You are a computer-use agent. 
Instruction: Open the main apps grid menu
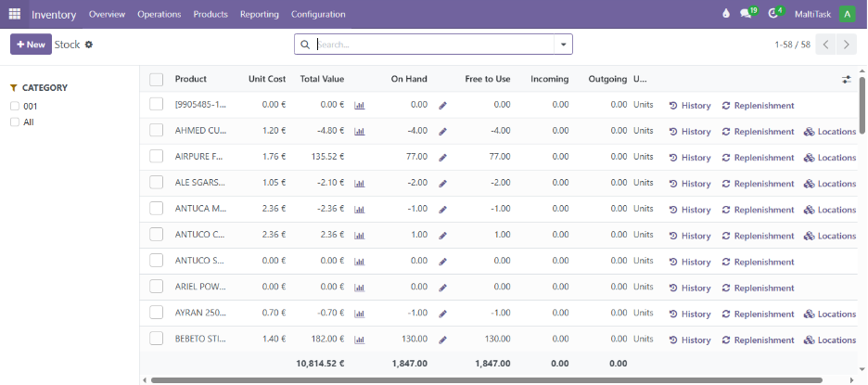pyautogui.click(x=15, y=14)
